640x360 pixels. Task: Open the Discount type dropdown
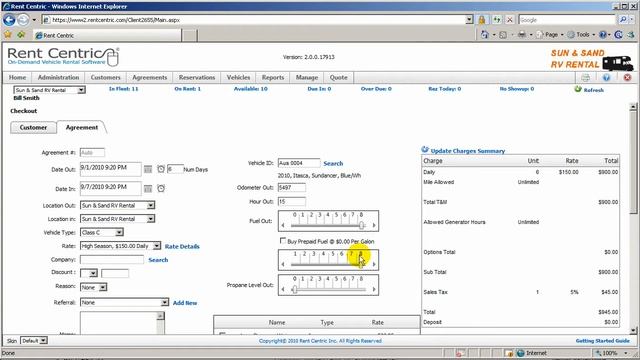click(93, 273)
